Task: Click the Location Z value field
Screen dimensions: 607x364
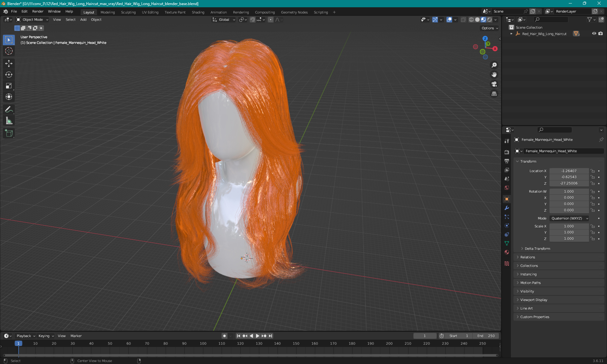Action: point(569,183)
